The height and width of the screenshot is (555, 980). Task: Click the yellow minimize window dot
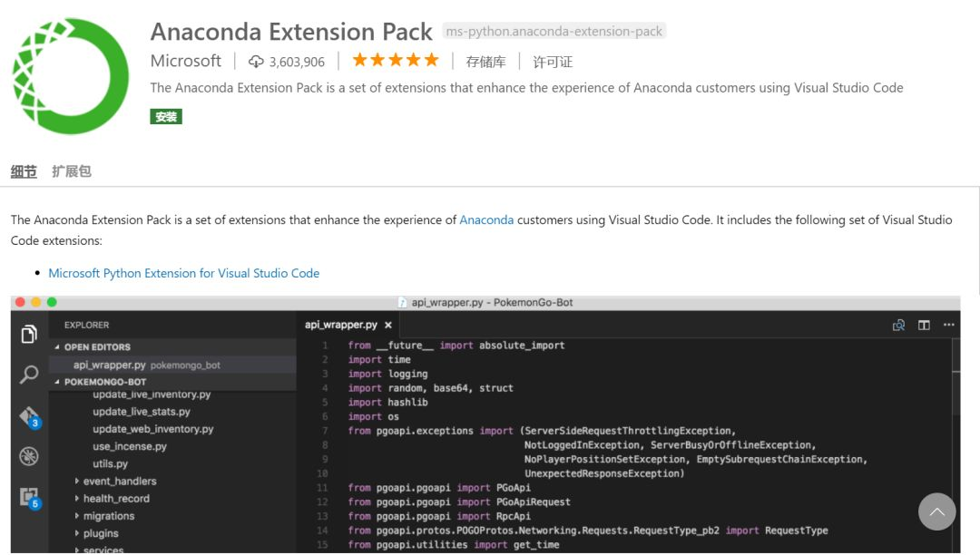tap(35, 302)
